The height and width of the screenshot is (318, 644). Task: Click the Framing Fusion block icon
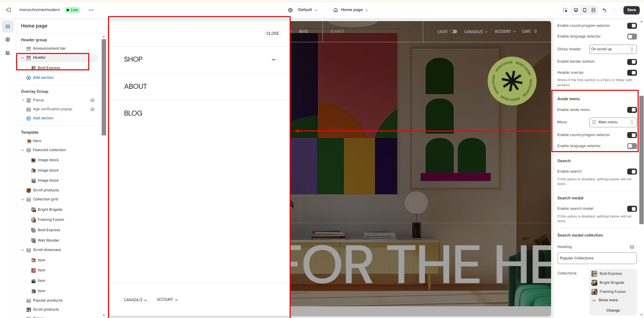pos(34,220)
